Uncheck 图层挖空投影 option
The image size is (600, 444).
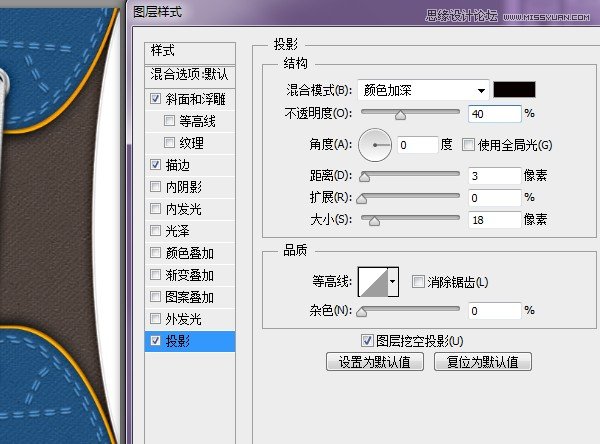[367, 341]
